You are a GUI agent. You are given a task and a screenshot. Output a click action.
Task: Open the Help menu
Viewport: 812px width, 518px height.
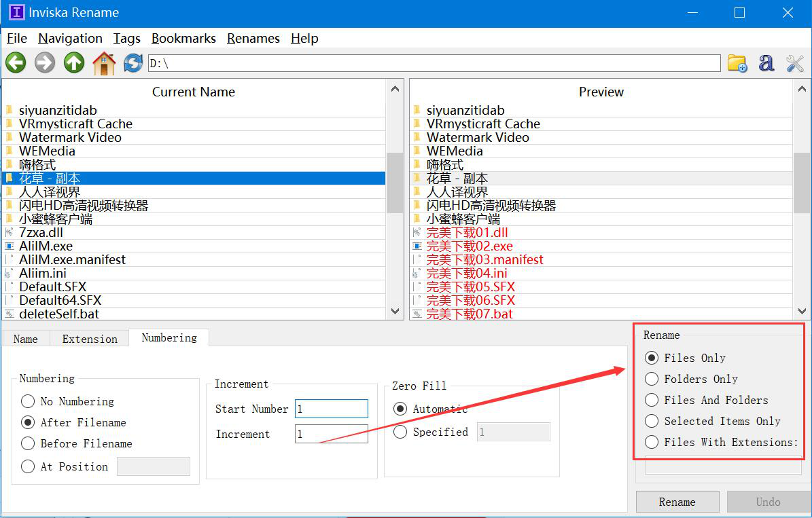pyautogui.click(x=304, y=38)
